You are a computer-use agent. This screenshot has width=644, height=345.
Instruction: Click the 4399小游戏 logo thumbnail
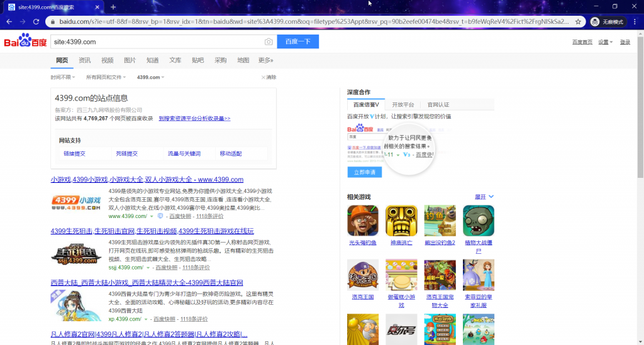coord(76,203)
